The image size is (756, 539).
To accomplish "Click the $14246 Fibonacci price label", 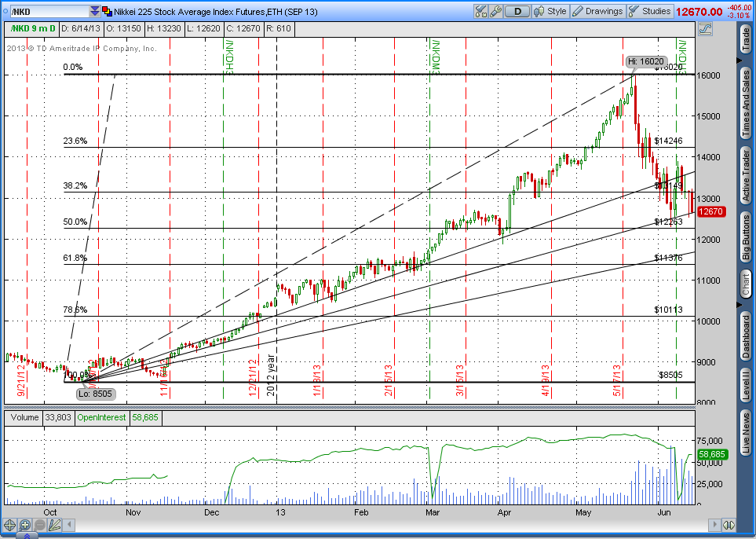I will (668, 141).
